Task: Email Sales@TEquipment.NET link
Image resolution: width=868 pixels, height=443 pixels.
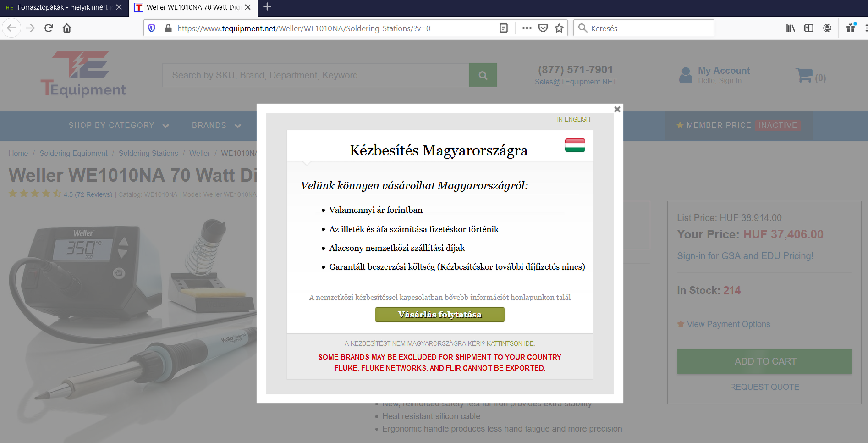Action: pos(576,82)
